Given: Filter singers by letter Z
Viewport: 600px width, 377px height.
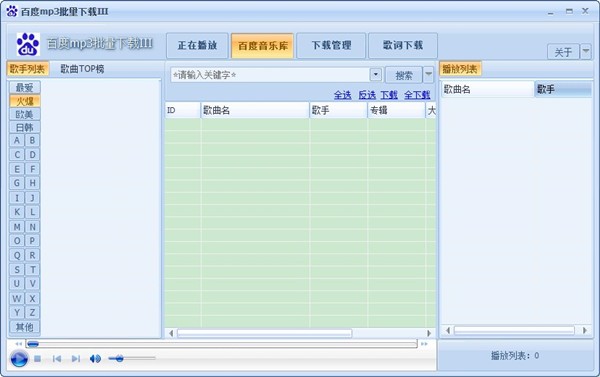Looking at the screenshot, I should [x=33, y=313].
